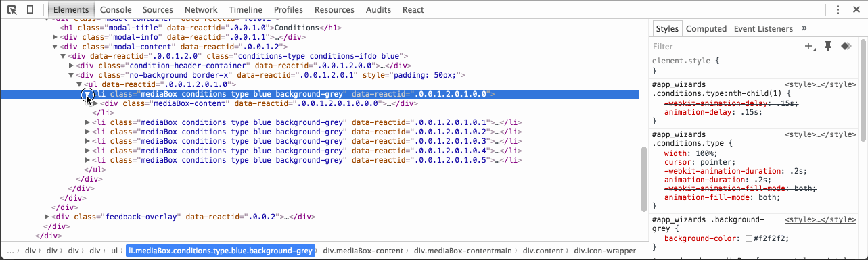Viewport: 868px width, 260px height.
Task: Open the Network tab
Action: tap(201, 10)
